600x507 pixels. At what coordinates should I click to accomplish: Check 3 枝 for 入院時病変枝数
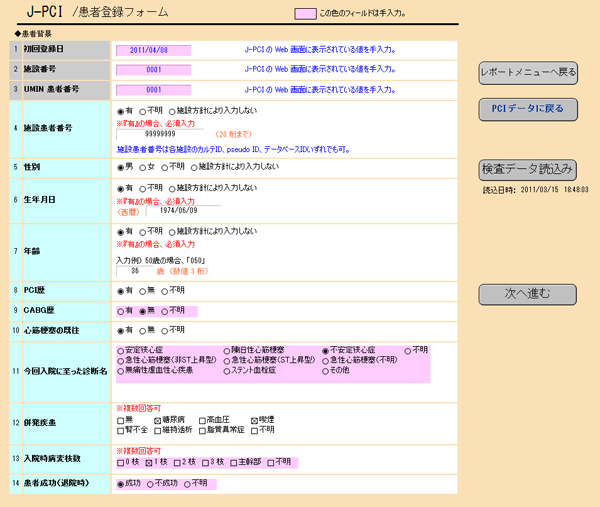point(205,463)
